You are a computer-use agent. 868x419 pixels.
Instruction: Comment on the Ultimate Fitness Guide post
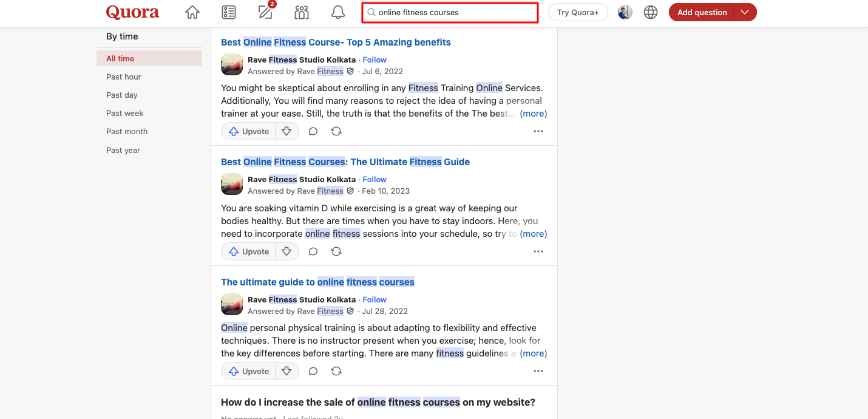click(313, 251)
